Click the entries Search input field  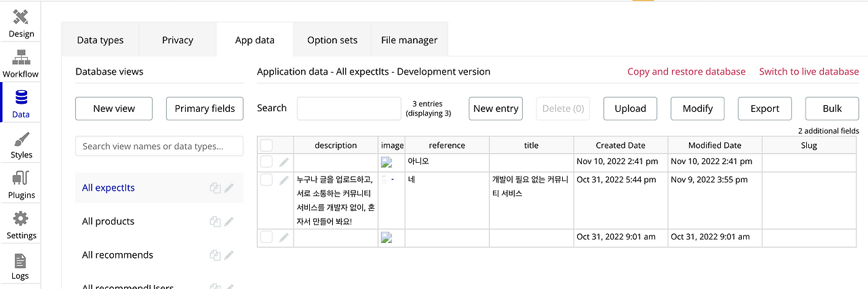click(349, 109)
